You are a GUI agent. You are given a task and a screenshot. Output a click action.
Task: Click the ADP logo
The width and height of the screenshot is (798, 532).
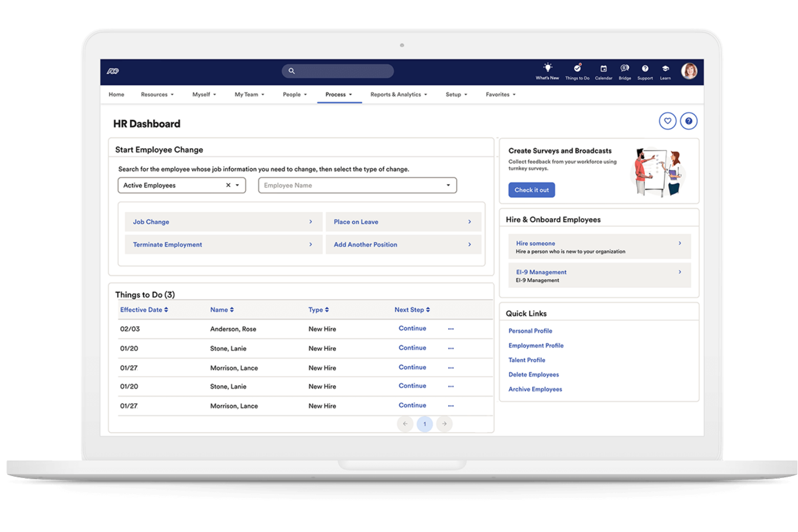(x=113, y=71)
